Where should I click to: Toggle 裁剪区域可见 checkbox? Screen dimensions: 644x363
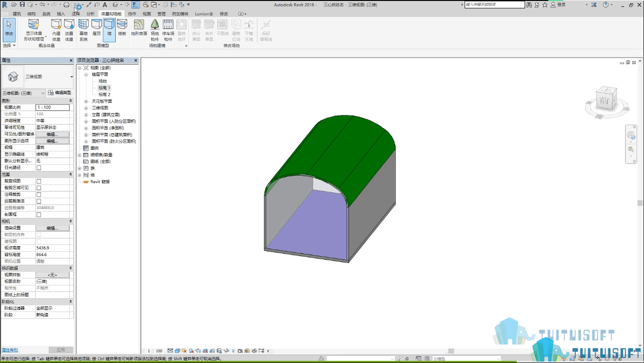point(39,188)
